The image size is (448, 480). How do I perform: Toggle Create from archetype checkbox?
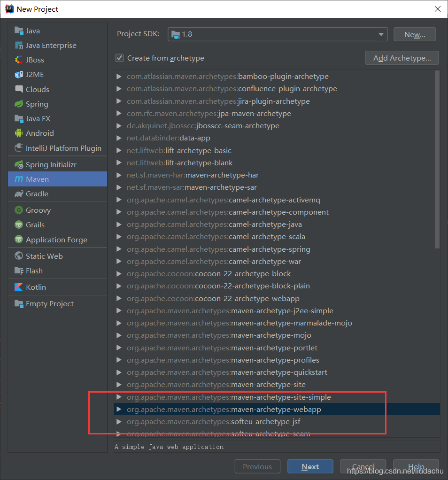(x=119, y=58)
